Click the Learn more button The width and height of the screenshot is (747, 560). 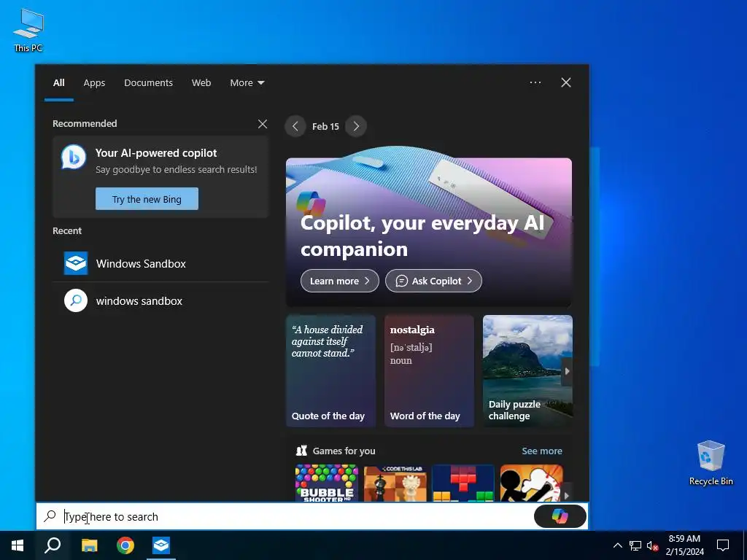click(x=340, y=281)
